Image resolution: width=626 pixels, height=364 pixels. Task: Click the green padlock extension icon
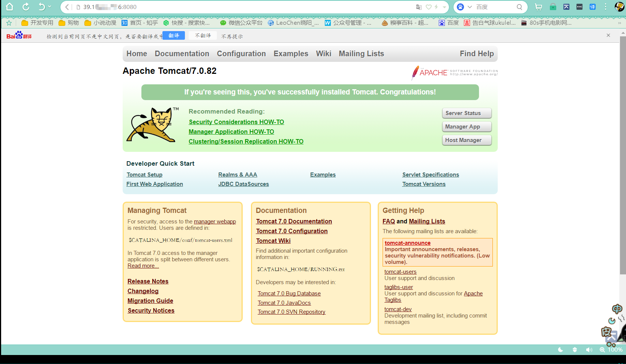pyautogui.click(x=553, y=7)
